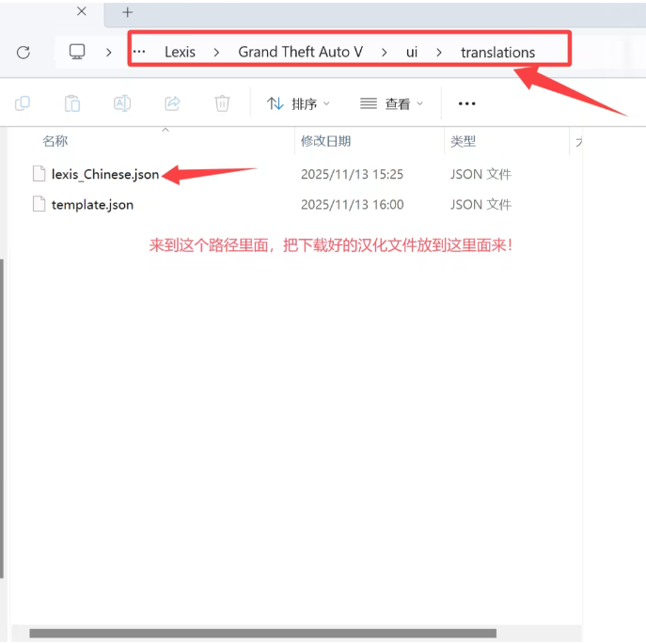Click the Rename toolbar icon
Viewport: 646px width, 644px height.
(x=122, y=103)
